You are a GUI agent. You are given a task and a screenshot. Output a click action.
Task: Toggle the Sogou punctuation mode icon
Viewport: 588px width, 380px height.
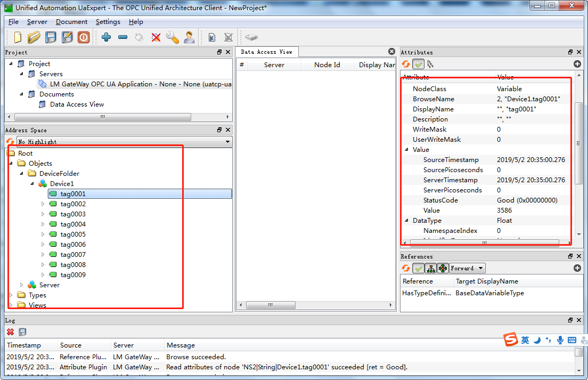coord(549,340)
